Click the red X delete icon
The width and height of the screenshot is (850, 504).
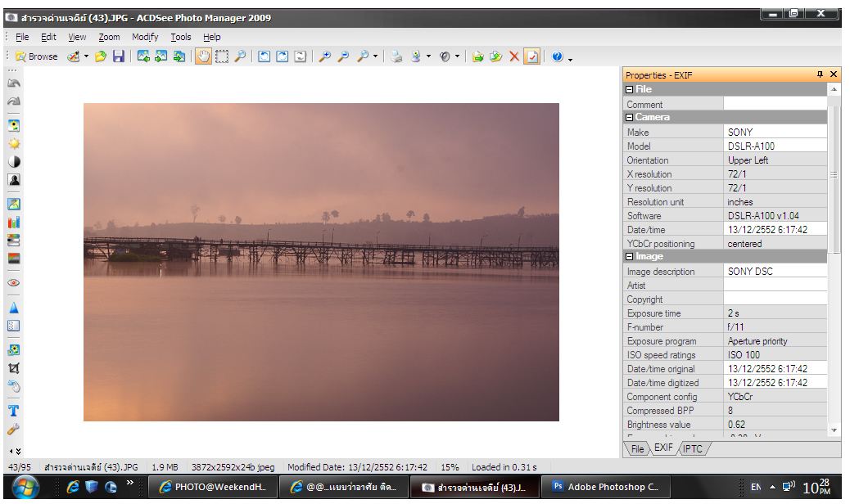tap(514, 56)
